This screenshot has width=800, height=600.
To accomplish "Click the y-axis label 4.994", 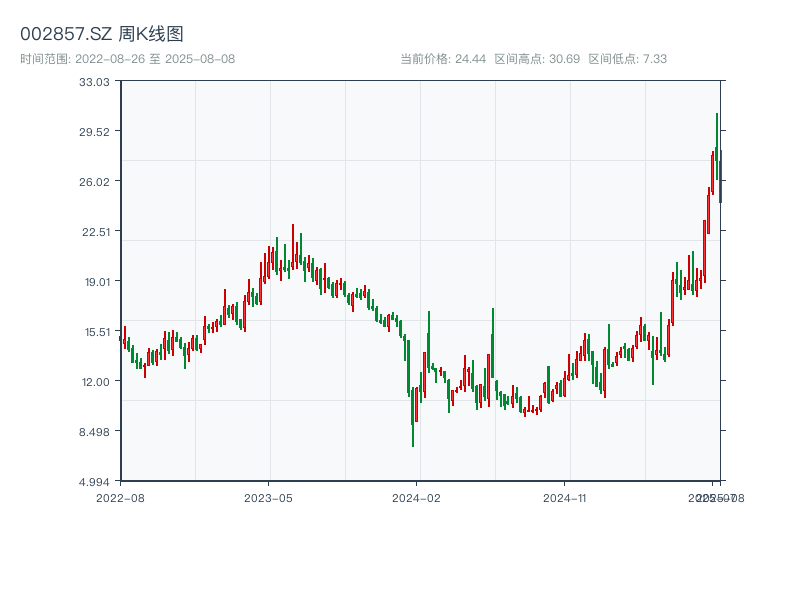I will pyautogui.click(x=94, y=482).
